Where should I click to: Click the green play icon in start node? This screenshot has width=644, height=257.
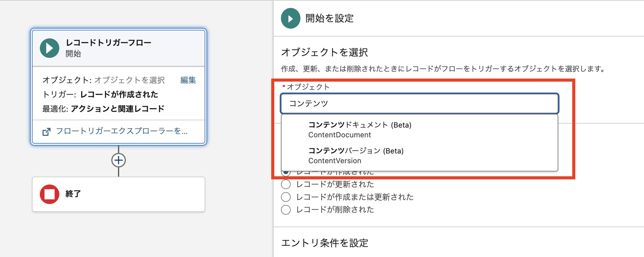point(49,48)
